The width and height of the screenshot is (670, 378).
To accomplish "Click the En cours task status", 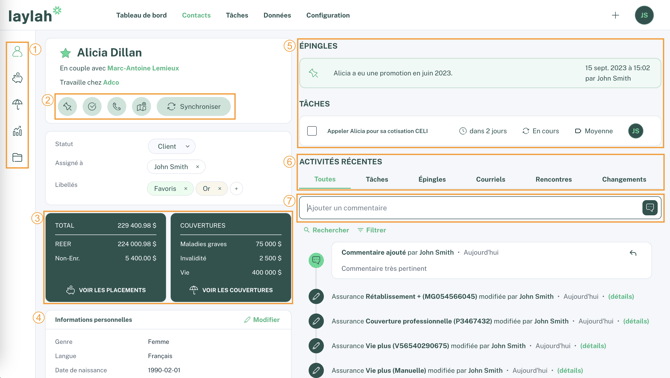I will (541, 131).
